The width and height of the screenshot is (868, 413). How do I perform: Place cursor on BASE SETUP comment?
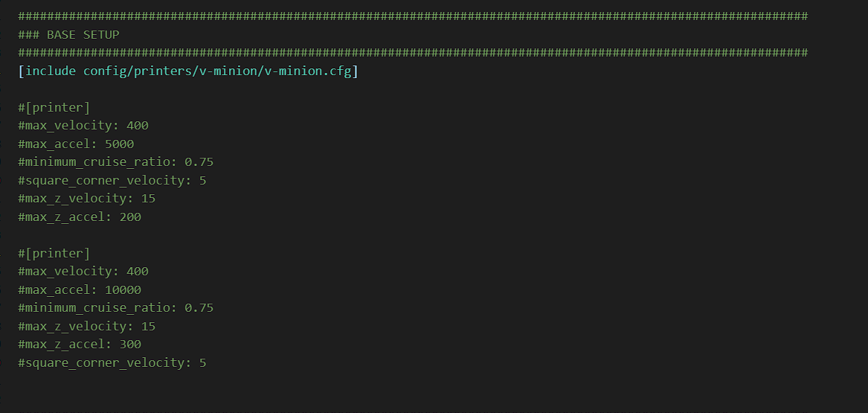click(x=68, y=34)
